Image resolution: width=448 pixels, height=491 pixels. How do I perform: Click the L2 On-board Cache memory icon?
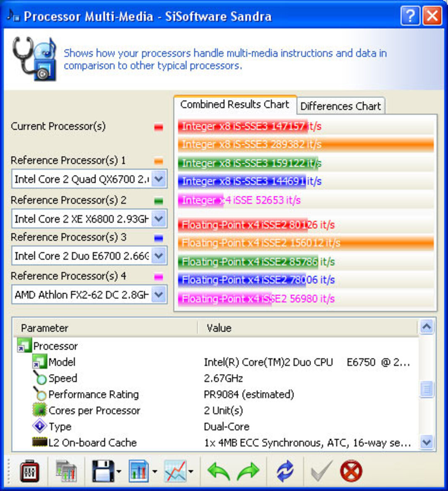tap(40, 442)
